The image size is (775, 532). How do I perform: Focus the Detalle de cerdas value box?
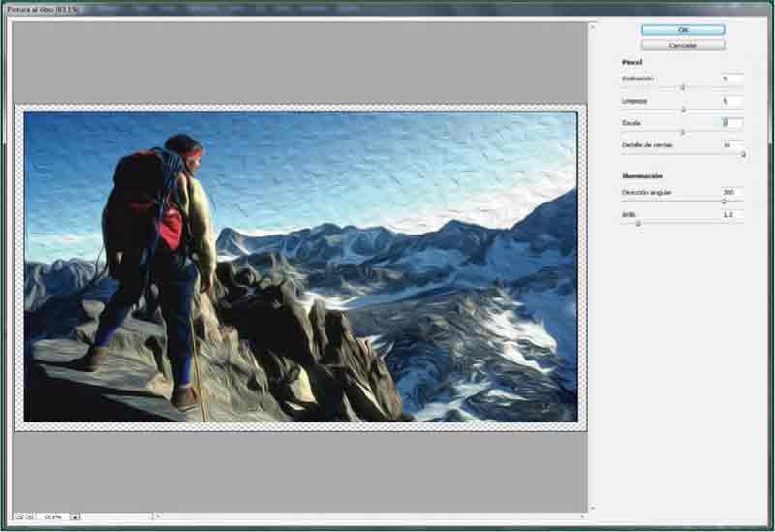[731, 145]
